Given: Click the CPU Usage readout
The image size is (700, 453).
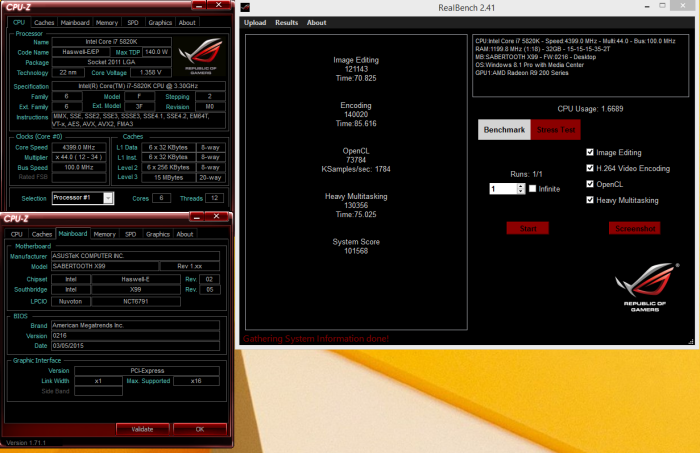Looking at the screenshot, I should [x=590, y=109].
